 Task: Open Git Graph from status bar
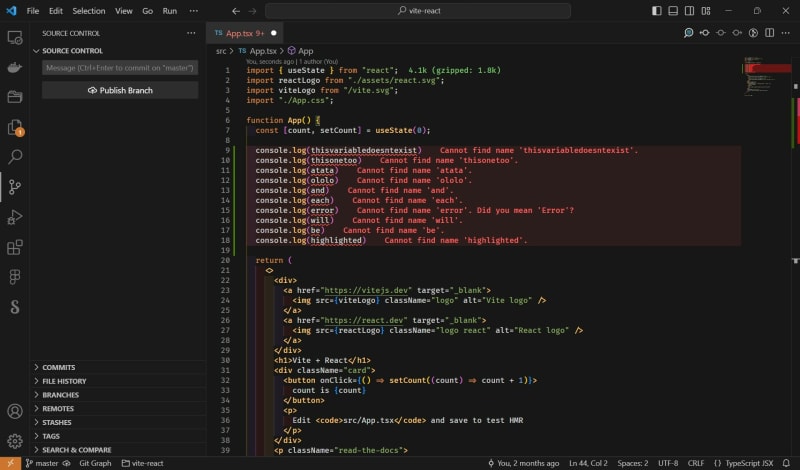tap(95, 463)
